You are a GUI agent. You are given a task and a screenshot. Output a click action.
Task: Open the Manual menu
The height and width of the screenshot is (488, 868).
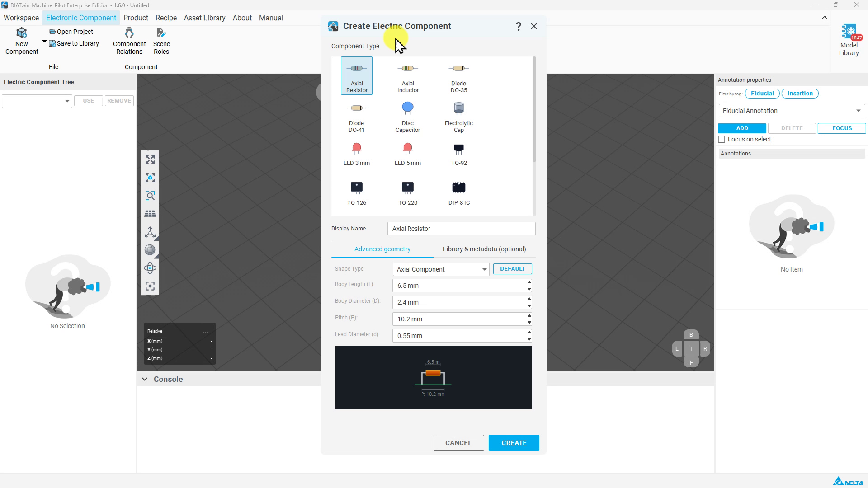click(271, 18)
